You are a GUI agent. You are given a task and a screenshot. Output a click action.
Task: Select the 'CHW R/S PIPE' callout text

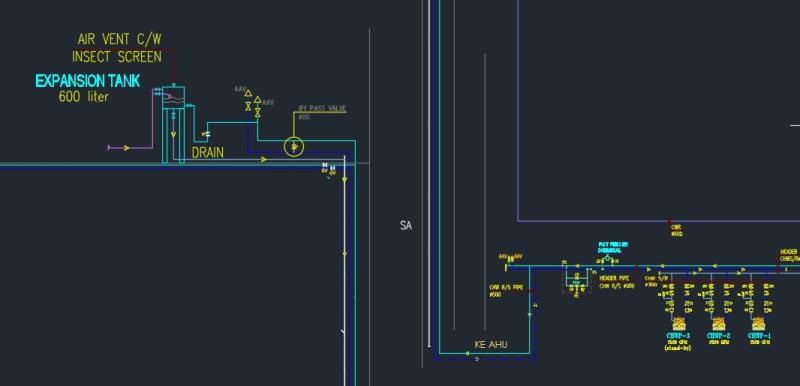point(506,288)
